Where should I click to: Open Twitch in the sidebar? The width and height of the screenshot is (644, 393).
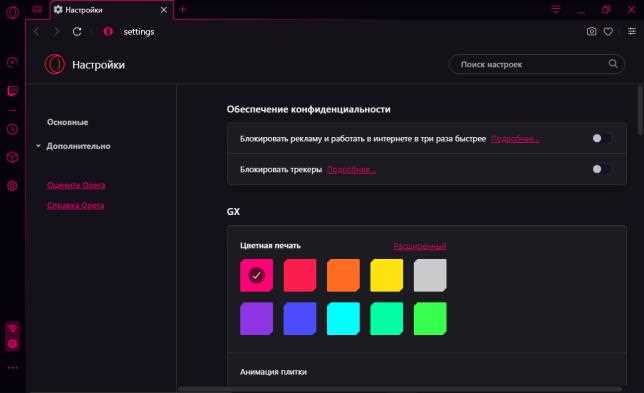tap(12, 91)
